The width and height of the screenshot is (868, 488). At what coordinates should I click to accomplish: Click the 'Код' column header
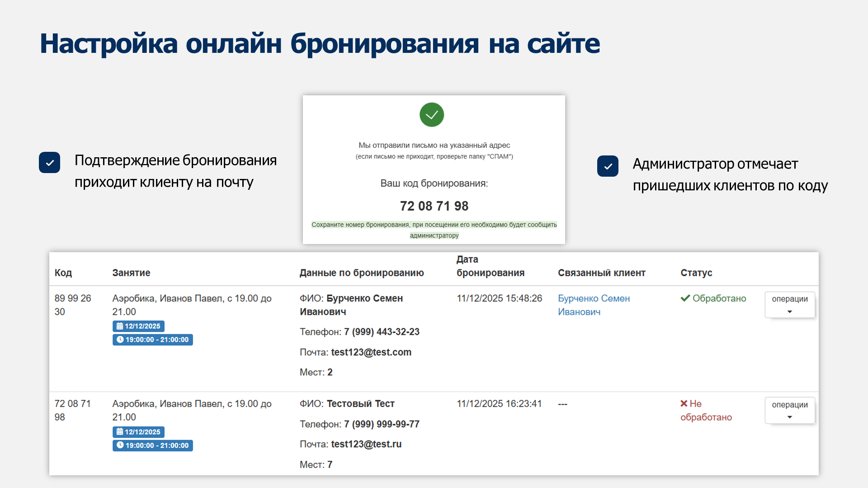(63, 273)
